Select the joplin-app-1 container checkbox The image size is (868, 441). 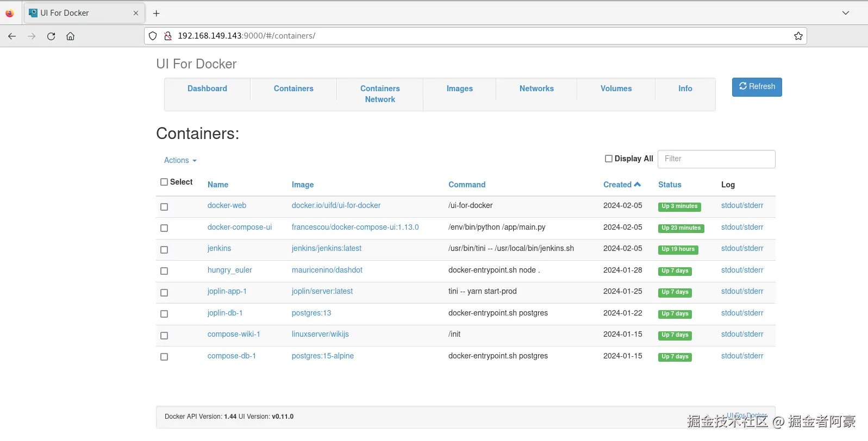tap(164, 293)
